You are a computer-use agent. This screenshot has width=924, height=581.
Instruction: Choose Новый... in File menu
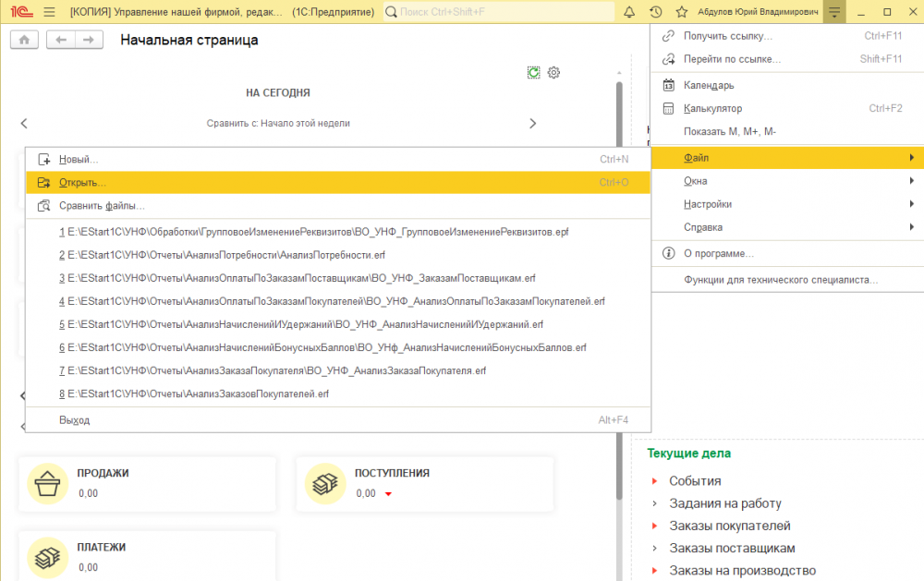tap(338, 159)
